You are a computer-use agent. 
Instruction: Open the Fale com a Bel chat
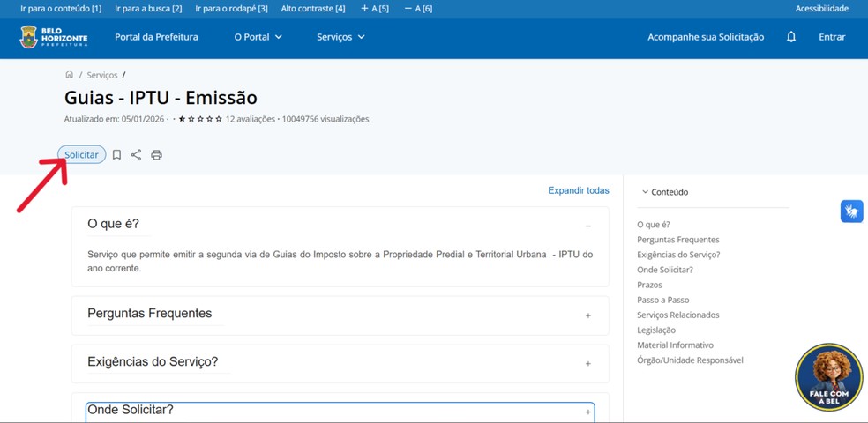(x=828, y=377)
